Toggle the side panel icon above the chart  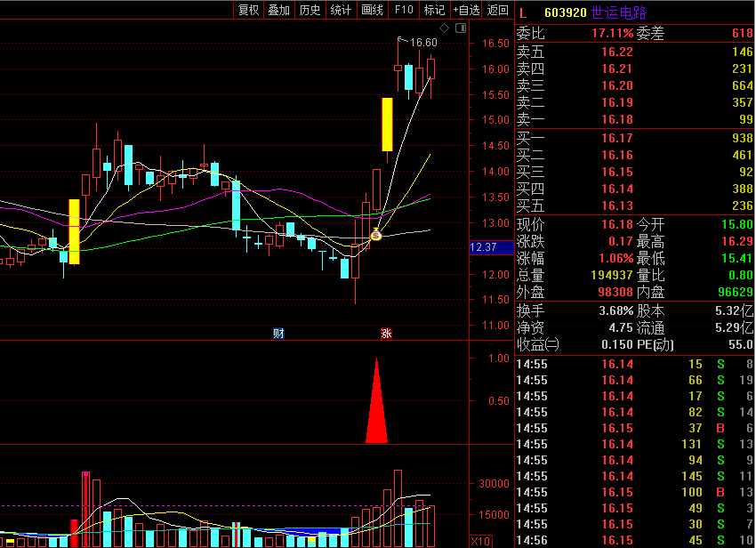[x=461, y=28]
